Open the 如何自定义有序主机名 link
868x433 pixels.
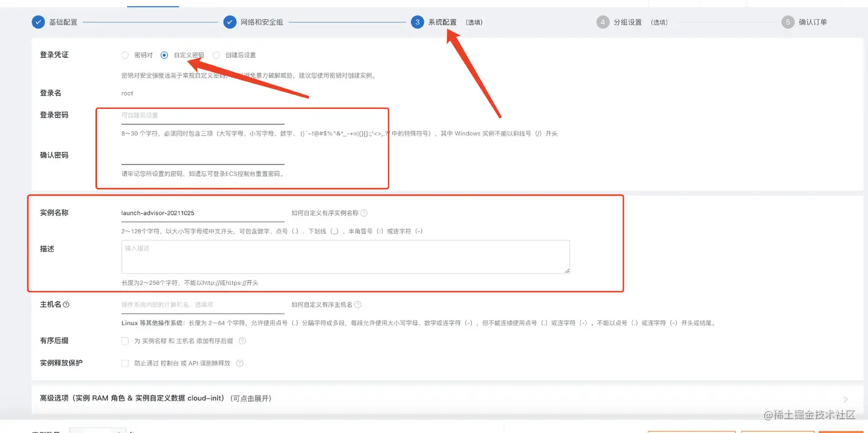322,305
